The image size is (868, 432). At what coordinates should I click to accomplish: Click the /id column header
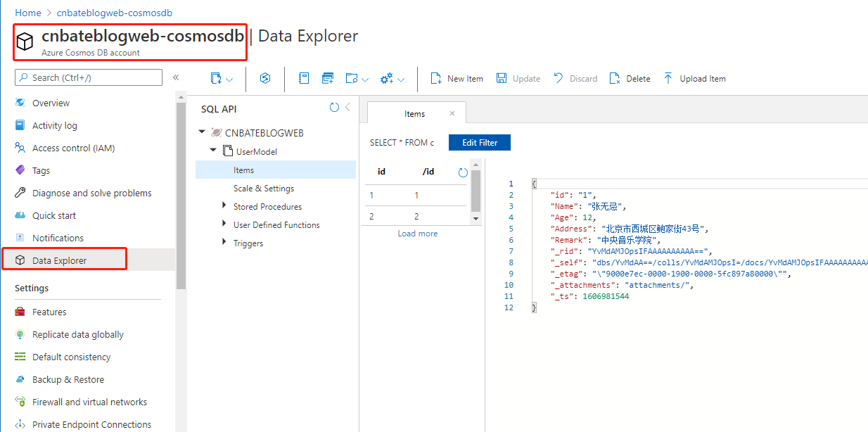point(428,172)
